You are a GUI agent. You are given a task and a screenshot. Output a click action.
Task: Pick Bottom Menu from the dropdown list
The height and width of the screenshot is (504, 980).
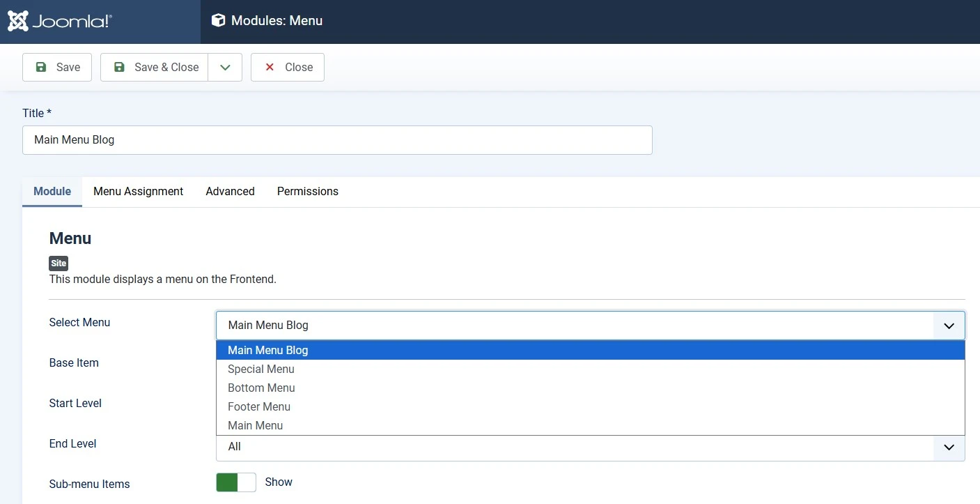click(x=591, y=388)
